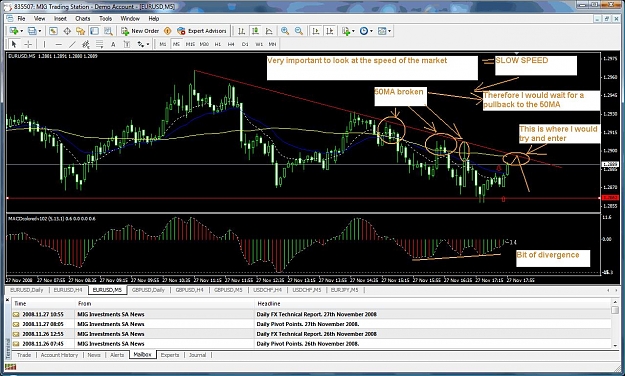Select the Text tool (A)
This screenshot has height=376, width=625.
(x=113, y=44)
